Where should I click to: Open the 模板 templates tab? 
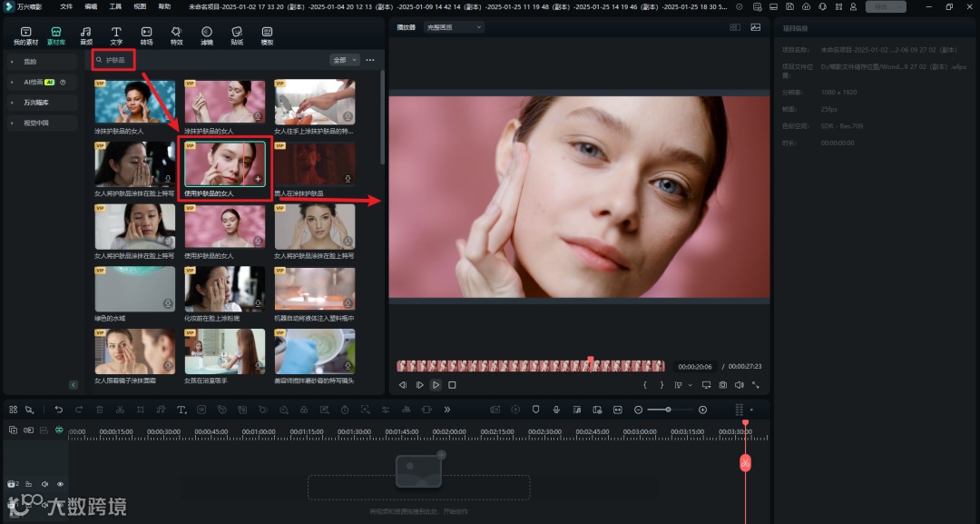click(x=267, y=36)
